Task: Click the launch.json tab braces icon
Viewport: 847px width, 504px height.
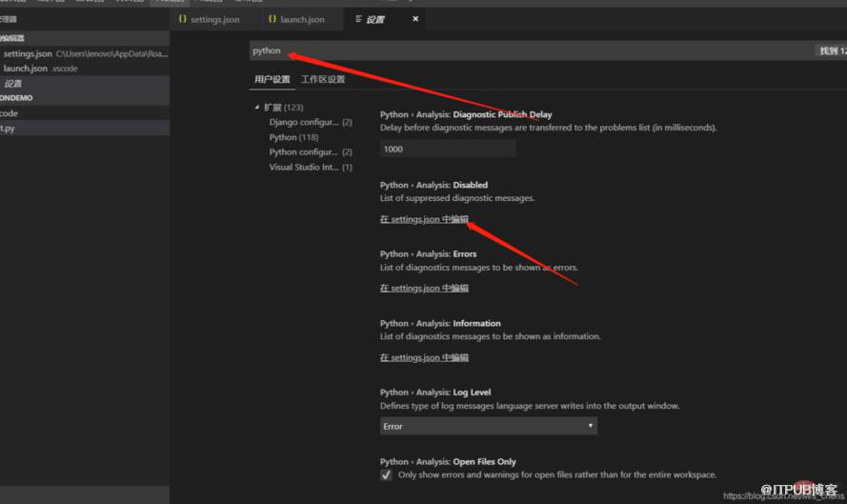Action: [x=272, y=19]
